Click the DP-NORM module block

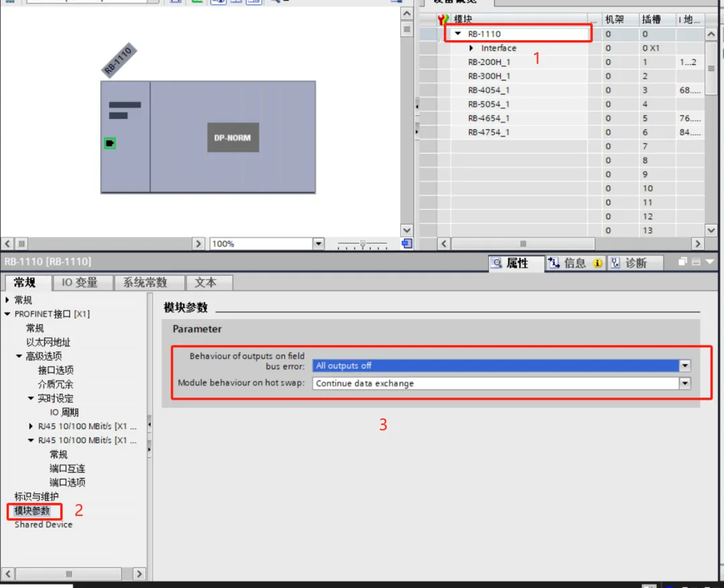click(233, 137)
